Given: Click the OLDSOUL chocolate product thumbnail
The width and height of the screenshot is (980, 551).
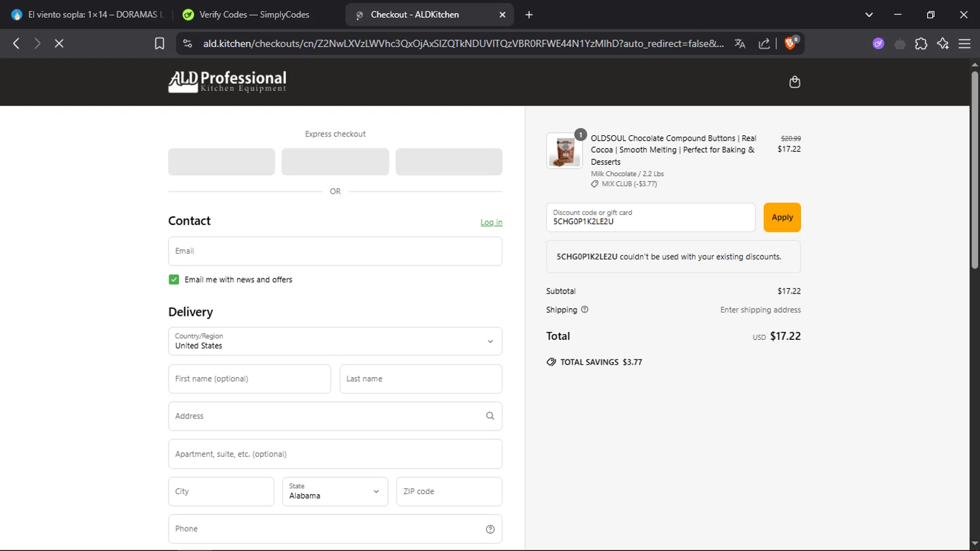Looking at the screenshot, I should coord(564,151).
